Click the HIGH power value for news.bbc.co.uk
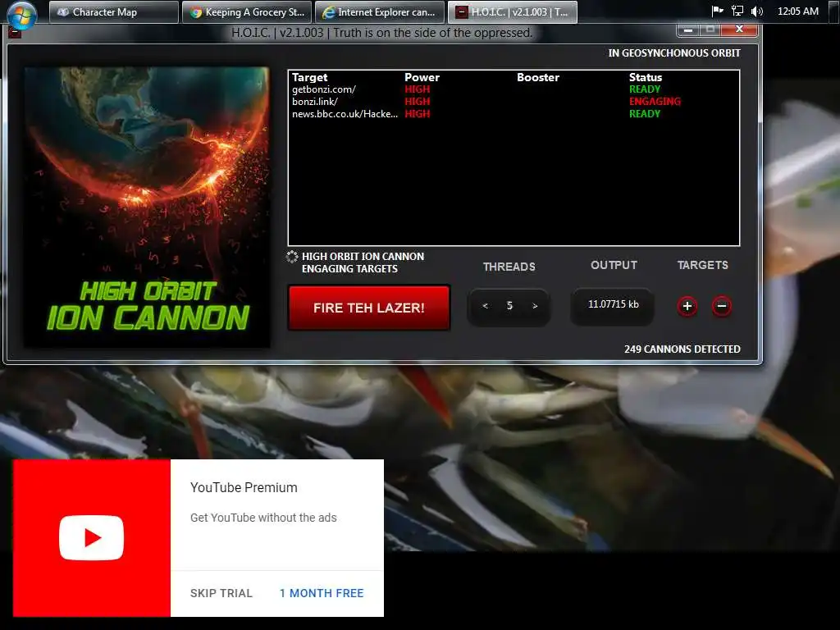840x630 pixels. point(418,114)
